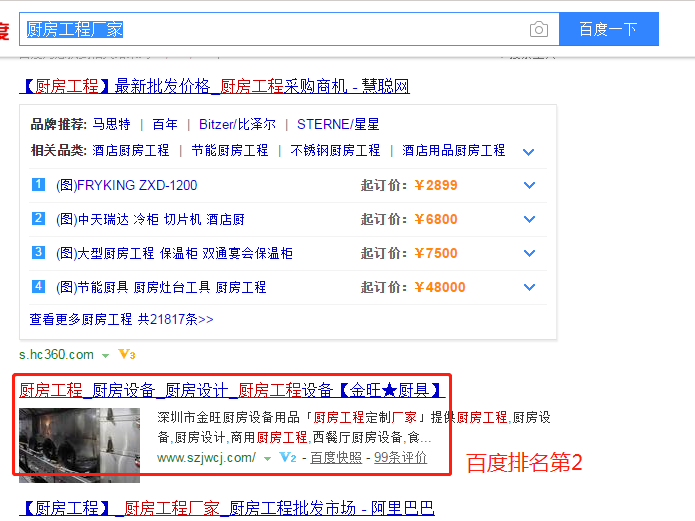Select brand 马思特

coord(111,125)
